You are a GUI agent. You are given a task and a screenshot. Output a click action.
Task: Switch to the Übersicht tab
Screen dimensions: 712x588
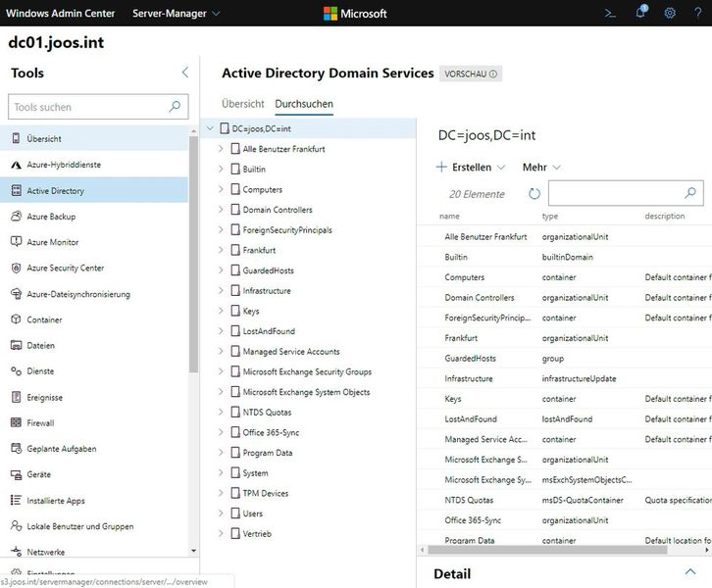click(243, 104)
